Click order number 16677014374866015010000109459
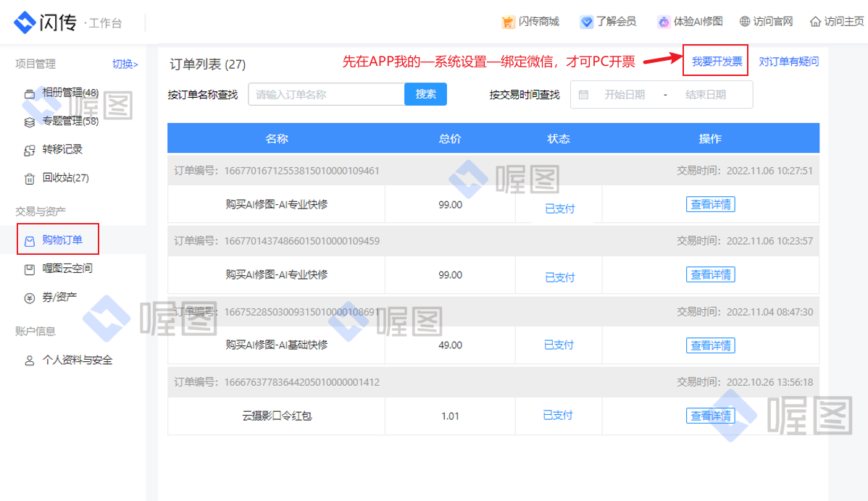 coord(301,241)
